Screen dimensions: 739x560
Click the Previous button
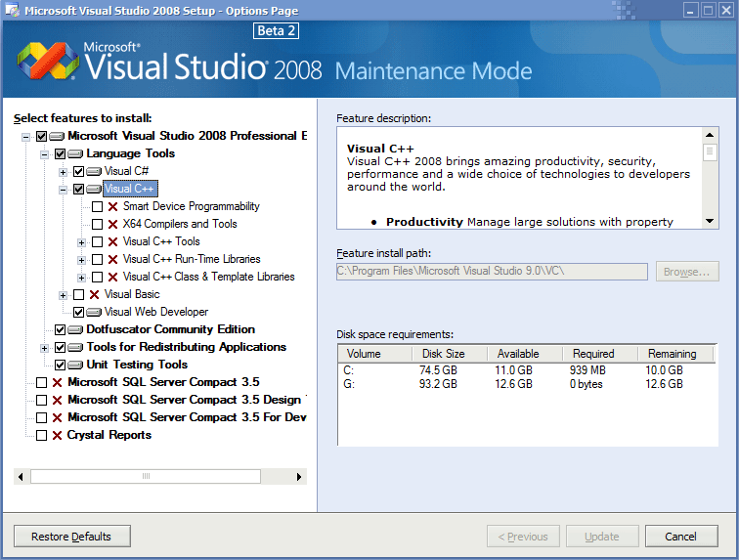(523, 537)
